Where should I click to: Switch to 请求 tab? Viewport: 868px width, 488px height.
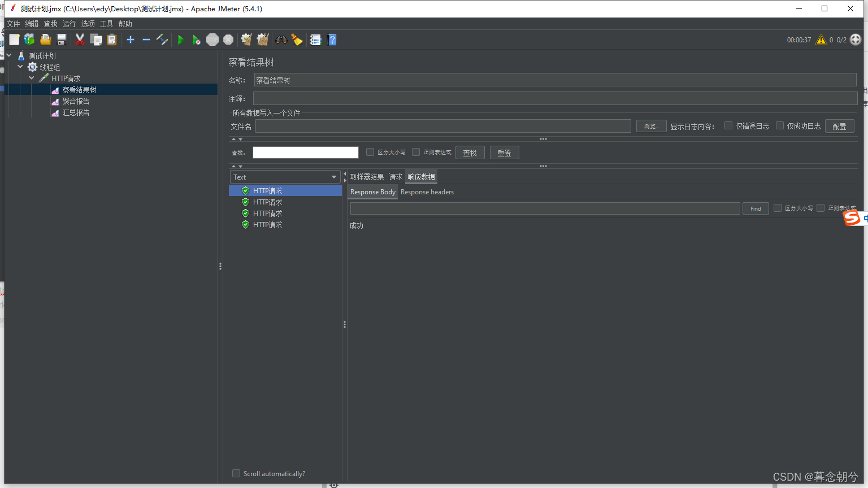pyautogui.click(x=396, y=177)
